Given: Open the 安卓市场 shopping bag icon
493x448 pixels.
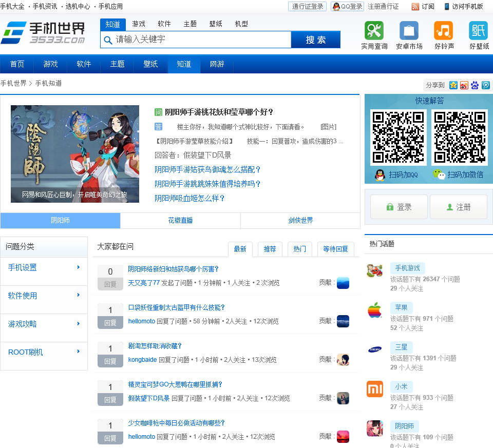Looking at the screenshot, I should click(409, 30).
